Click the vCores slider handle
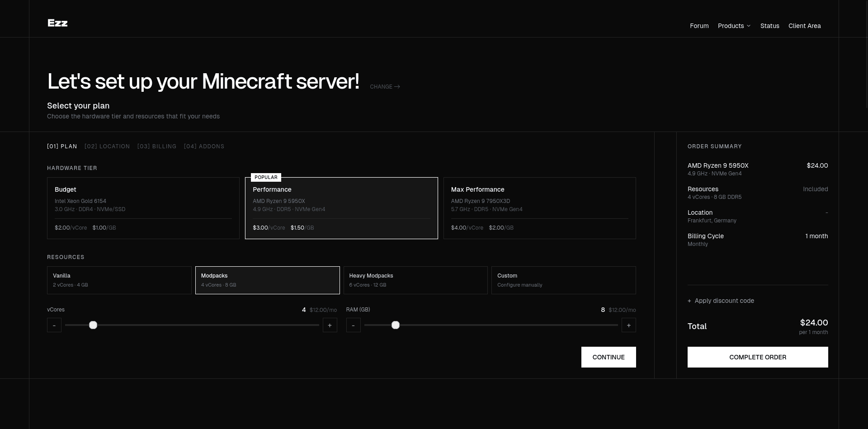868x429 pixels. click(93, 325)
